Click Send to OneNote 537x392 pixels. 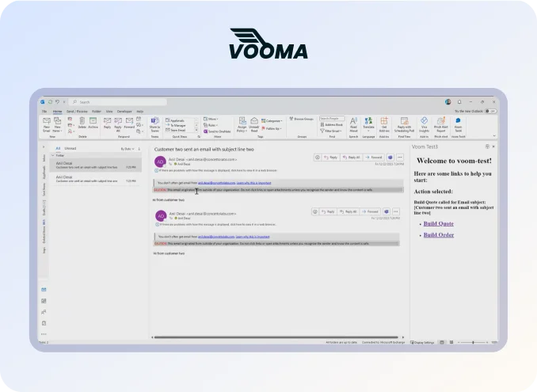pyautogui.click(x=217, y=131)
